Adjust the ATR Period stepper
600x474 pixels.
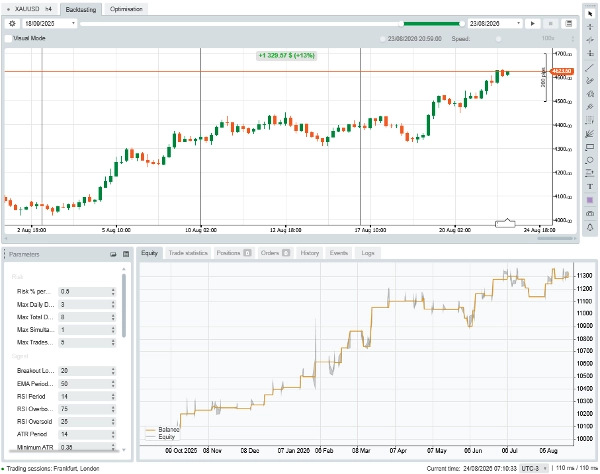[x=113, y=434]
